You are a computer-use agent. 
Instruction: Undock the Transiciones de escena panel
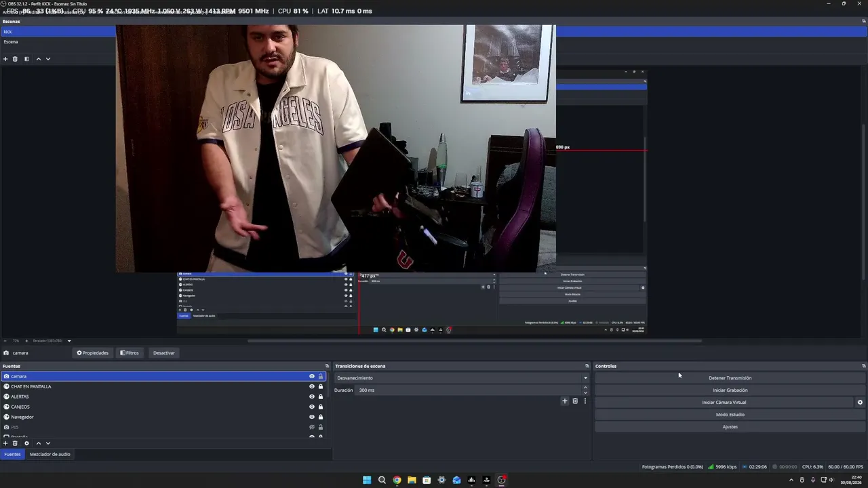coord(587,366)
